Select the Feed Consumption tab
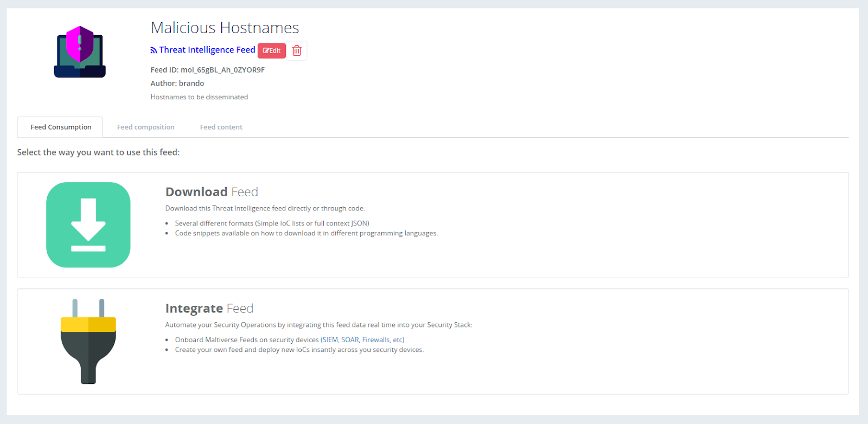Image resolution: width=868 pixels, height=424 pixels. click(x=61, y=127)
